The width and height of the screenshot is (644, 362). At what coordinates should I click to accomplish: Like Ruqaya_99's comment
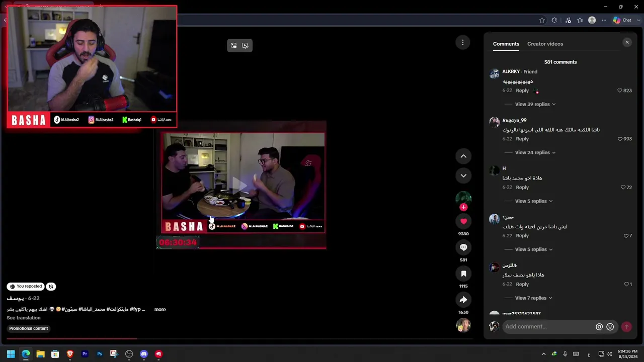point(620,139)
